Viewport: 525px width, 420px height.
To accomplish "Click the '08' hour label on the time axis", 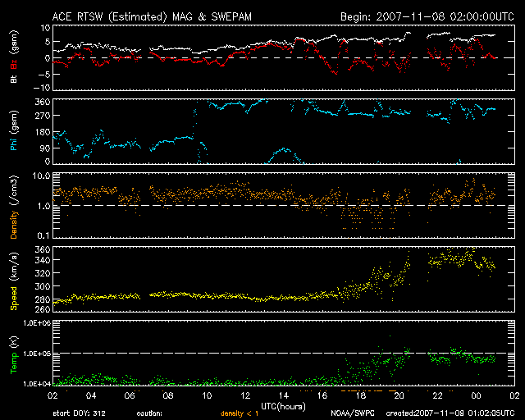I will click(x=168, y=395).
